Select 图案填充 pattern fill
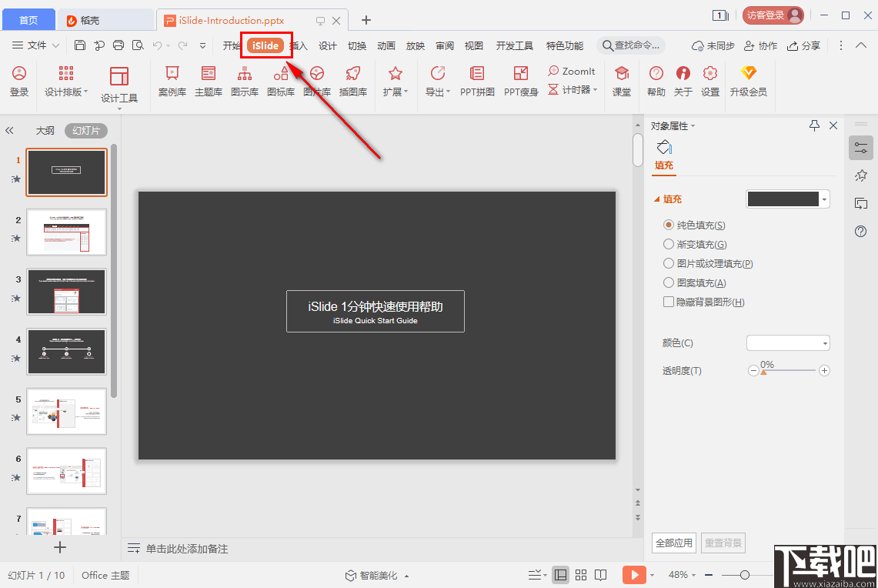The width and height of the screenshot is (878, 588). [668, 282]
